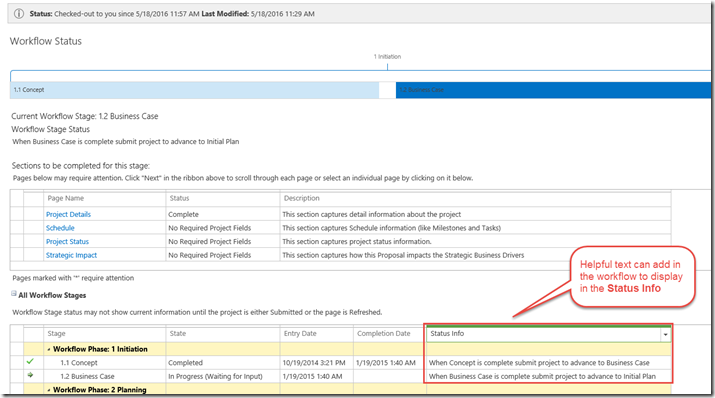Click green checkmark icon beside 1.1 Concept
715x398 pixels.
(x=30, y=362)
